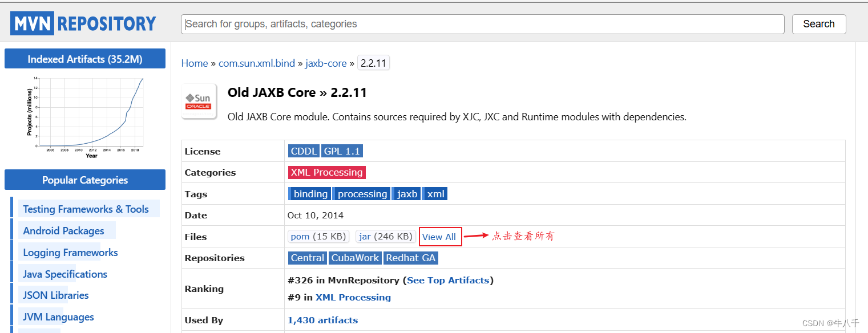The width and height of the screenshot is (868, 333).
Task: Click the MVN Repository logo
Action: pos(83,23)
